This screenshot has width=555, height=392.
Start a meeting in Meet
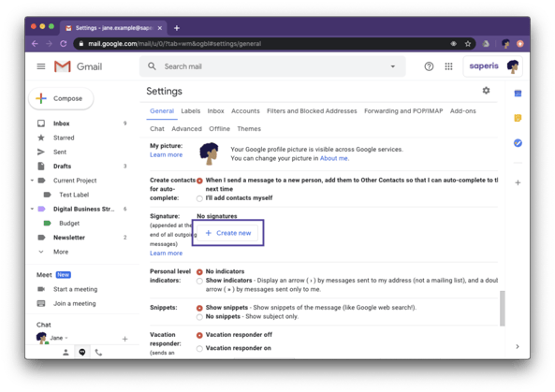click(x=75, y=289)
